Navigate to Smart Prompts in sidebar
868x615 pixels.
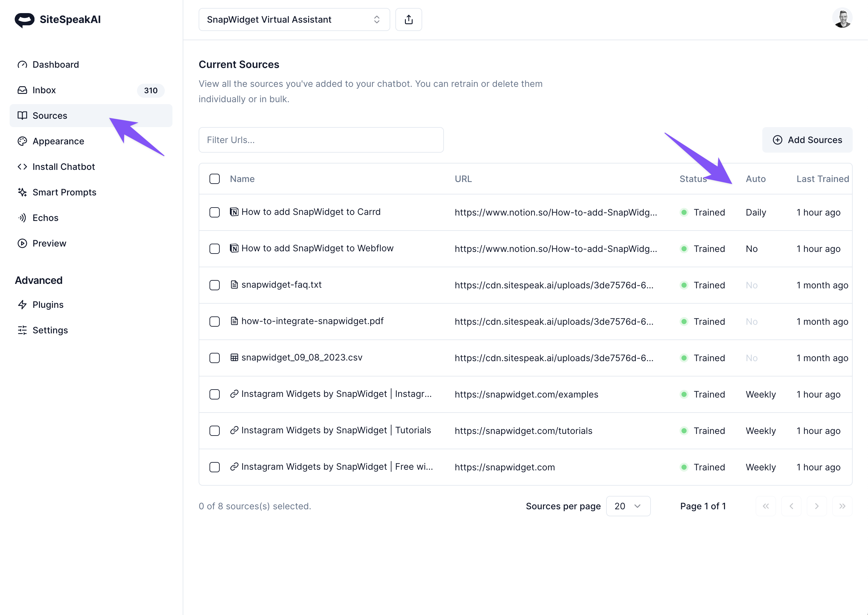65,192
